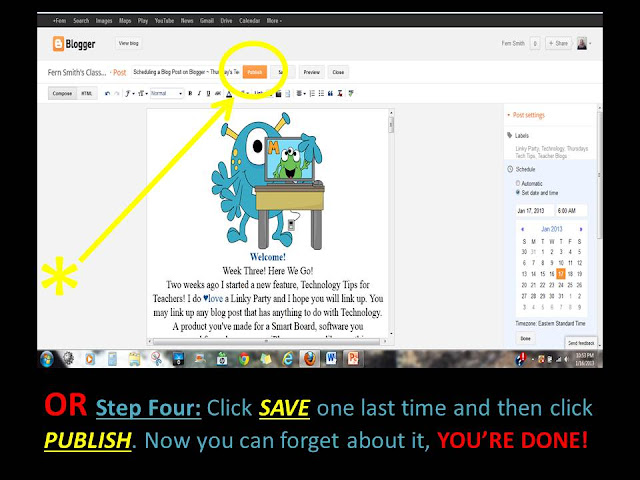
Task: Open font family dropdown
Action: [x=130, y=93]
